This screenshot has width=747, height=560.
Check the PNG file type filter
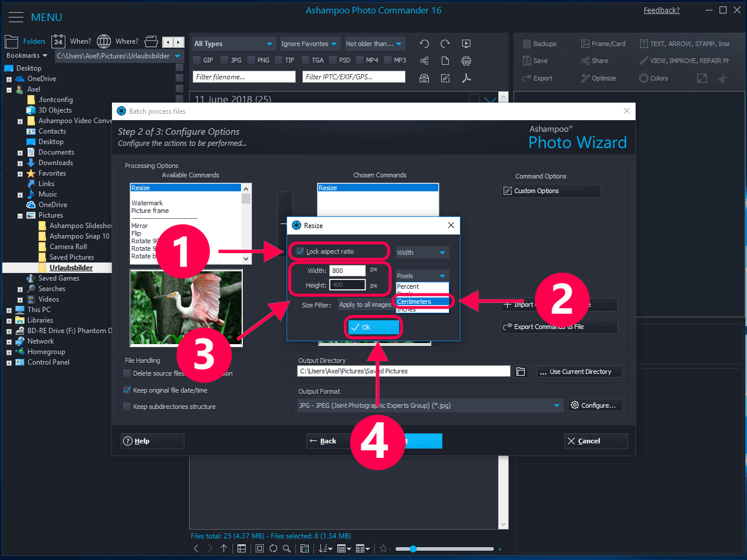(x=252, y=60)
